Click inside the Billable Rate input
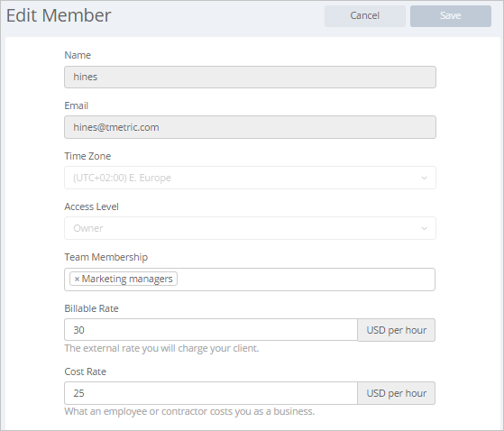The height and width of the screenshot is (431, 504). (x=211, y=330)
